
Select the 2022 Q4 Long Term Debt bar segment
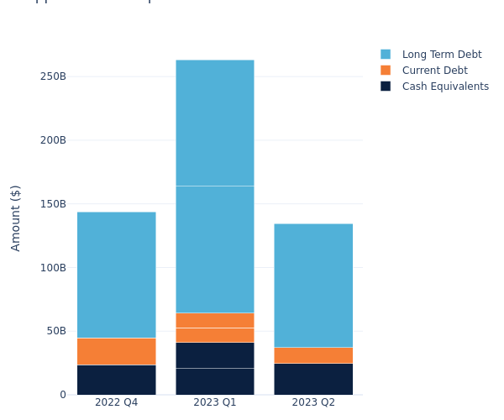pos(116,275)
